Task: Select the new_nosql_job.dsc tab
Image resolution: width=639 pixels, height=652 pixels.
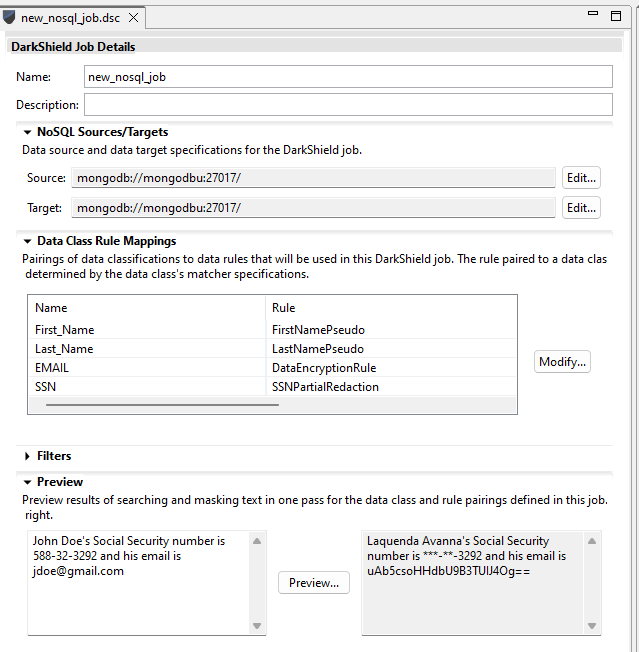Action: coord(70,18)
